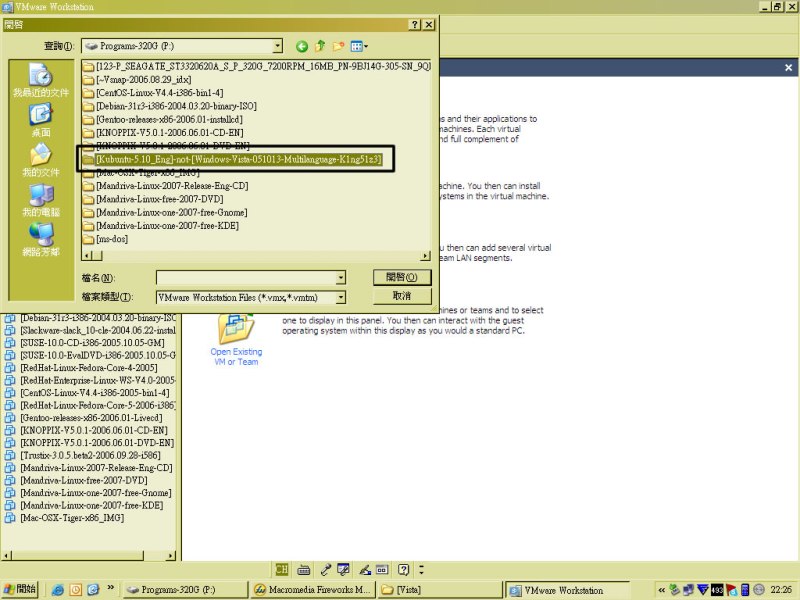Click the VM icon beside [Slackware-slack_10-cle...]

coord(10,331)
